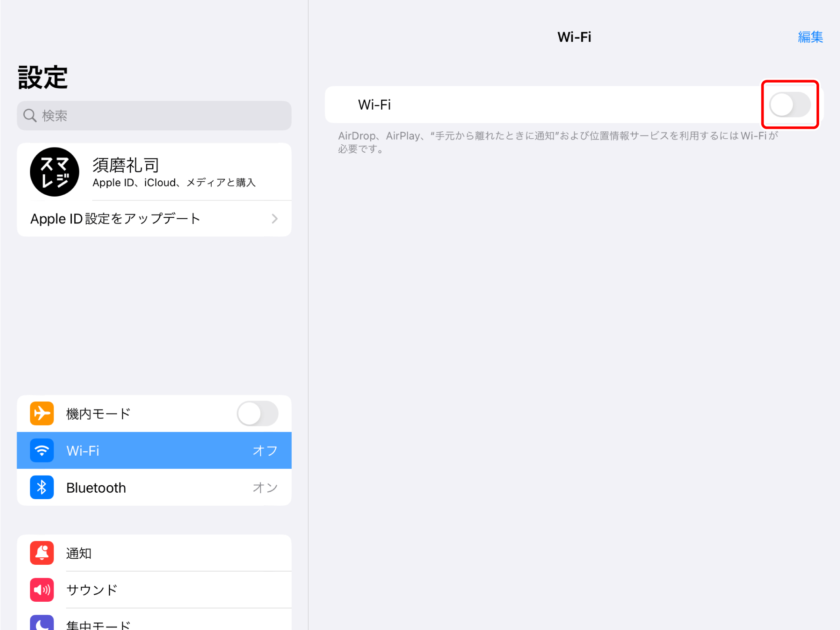Click the Wi-Fi sidebar icon
This screenshot has height=630, width=840.
click(x=42, y=450)
